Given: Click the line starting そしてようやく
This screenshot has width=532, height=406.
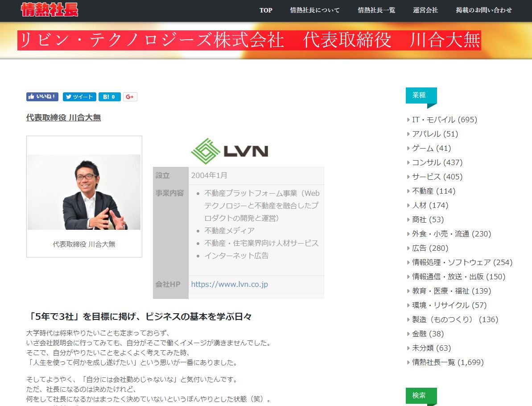Looking at the screenshot, I should coord(133,379).
